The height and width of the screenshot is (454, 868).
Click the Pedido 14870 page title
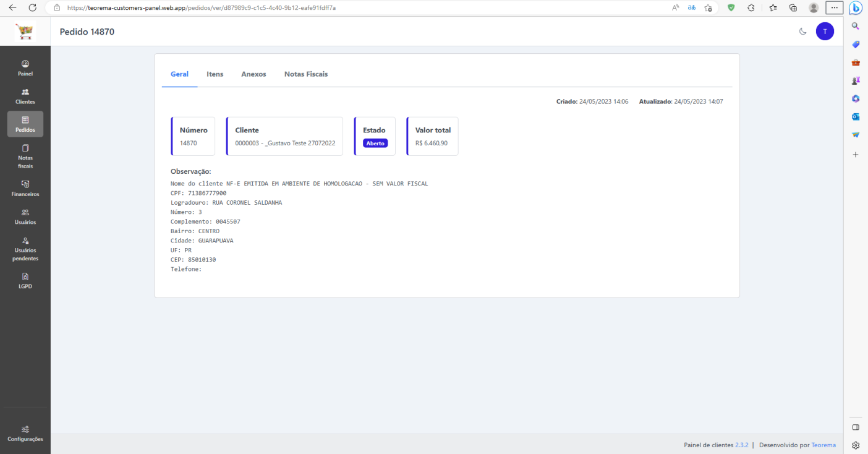pos(87,32)
